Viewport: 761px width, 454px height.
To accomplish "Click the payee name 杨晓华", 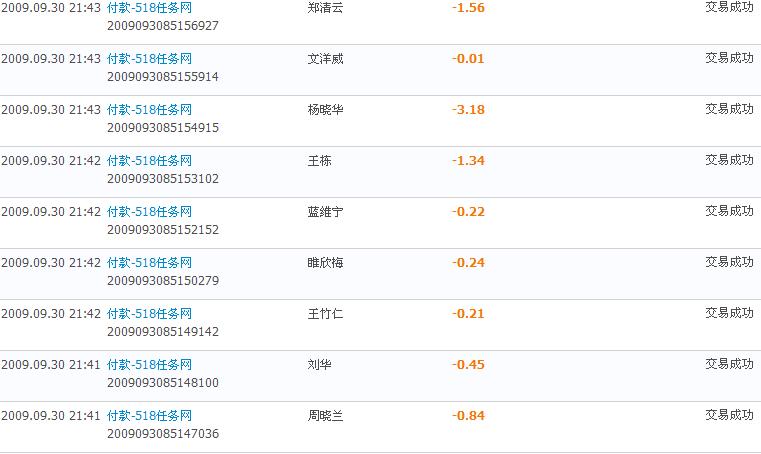I will tap(324, 110).
